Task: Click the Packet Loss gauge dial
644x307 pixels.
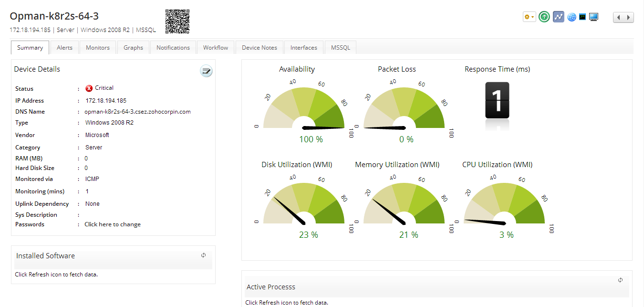Action: (x=404, y=108)
